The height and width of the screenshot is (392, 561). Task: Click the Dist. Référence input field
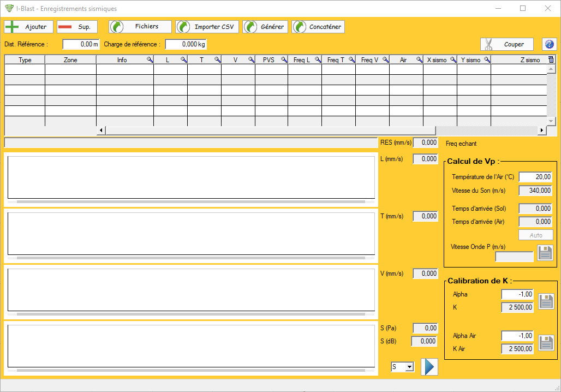pos(81,44)
